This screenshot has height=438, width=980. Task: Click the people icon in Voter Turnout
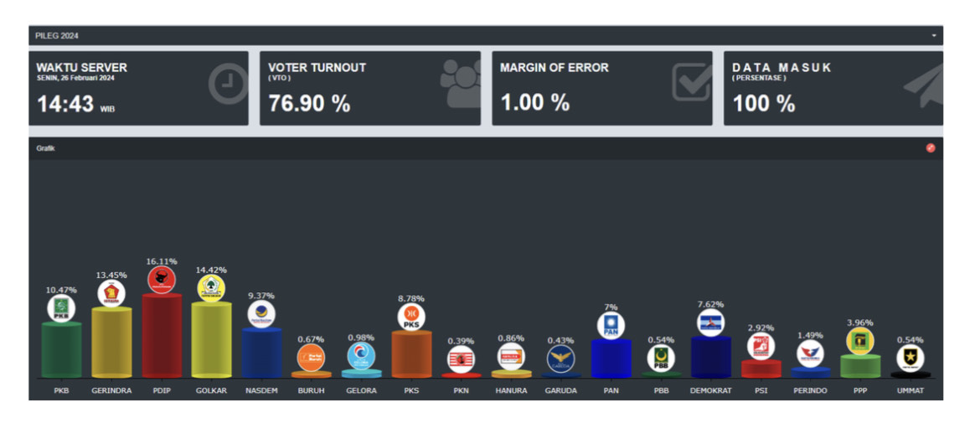461,82
